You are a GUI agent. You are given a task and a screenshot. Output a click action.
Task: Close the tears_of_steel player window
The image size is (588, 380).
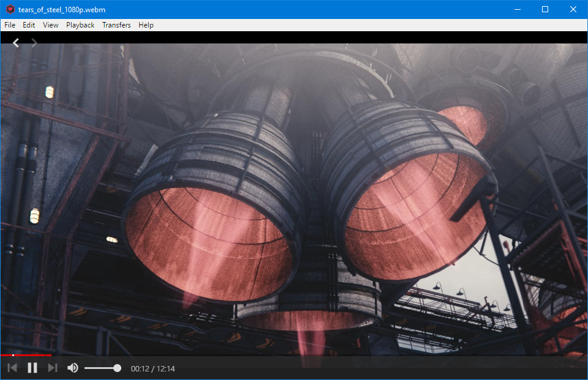coord(573,9)
